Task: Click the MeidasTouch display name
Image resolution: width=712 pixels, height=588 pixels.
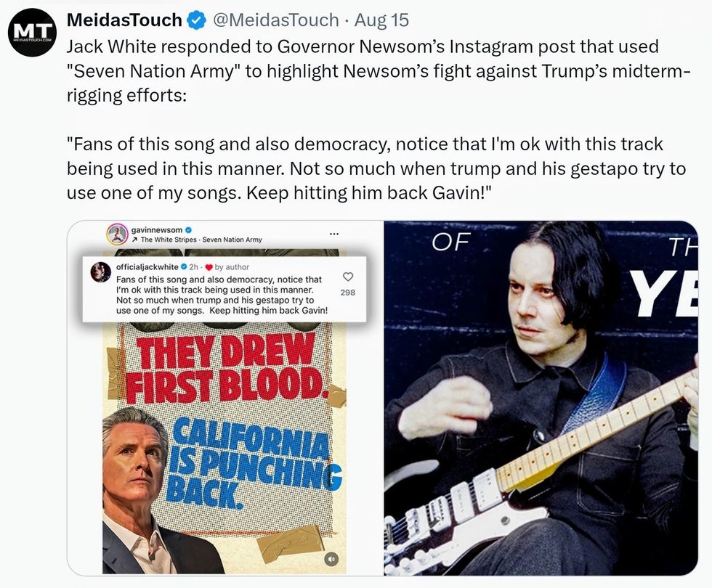Action: [x=124, y=20]
